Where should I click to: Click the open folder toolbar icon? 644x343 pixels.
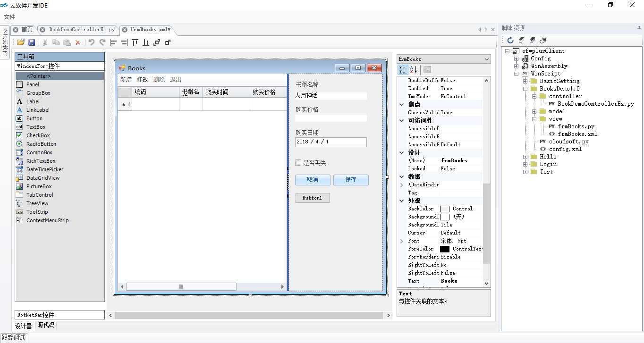[x=21, y=42]
